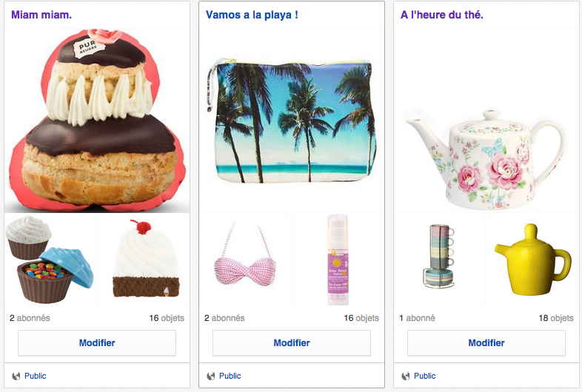Open the yellow teapot thumbnail
Screen dimensions: 582x392
533,259
